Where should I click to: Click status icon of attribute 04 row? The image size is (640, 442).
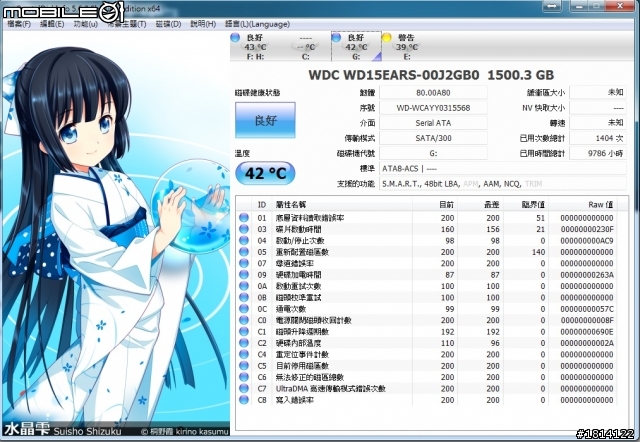[244, 240]
